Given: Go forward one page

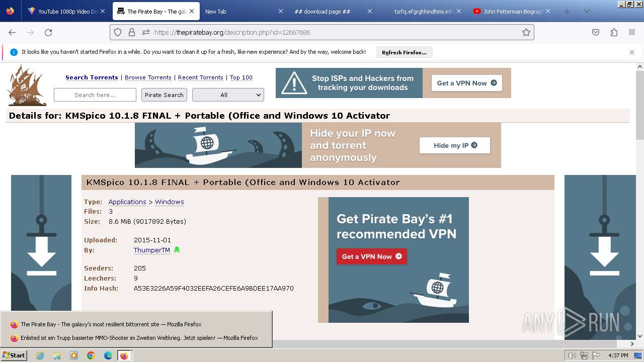Looking at the screenshot, I should [x=30, y=32].
